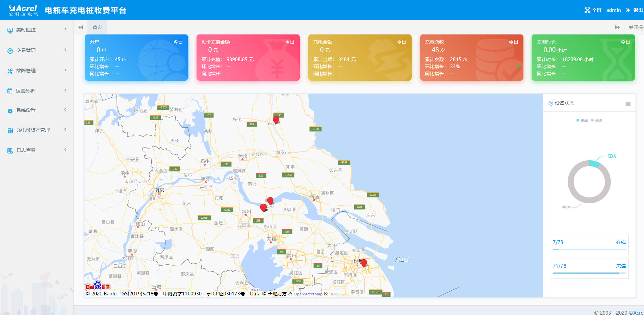
Task: Select the 首页 tab
Action: pos(97,27)
